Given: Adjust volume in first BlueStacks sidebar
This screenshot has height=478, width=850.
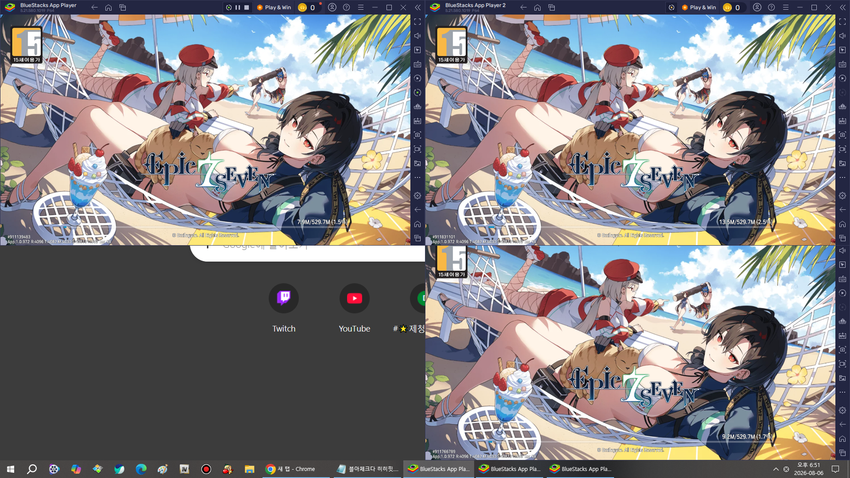Looking at the screenshot, I should [x=417, y=36].
